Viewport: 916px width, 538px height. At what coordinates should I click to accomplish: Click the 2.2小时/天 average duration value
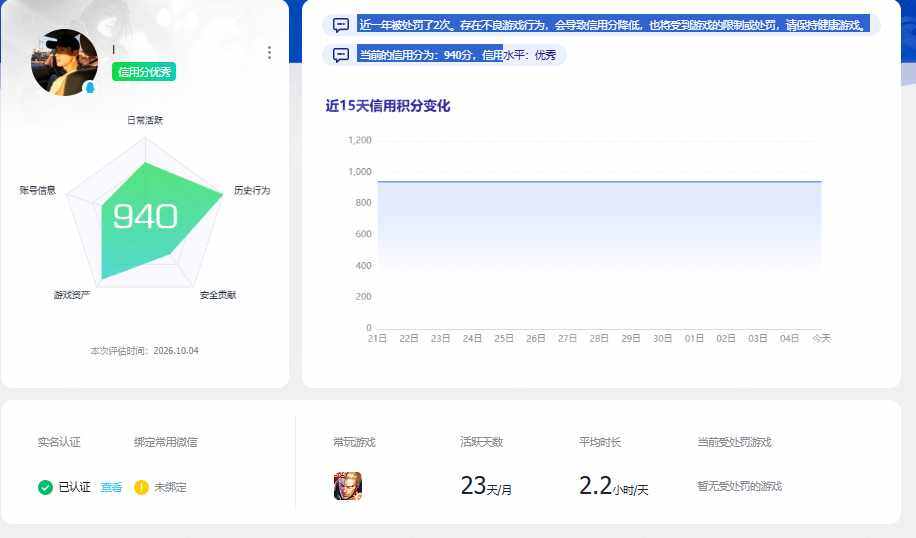coord(613,486)
